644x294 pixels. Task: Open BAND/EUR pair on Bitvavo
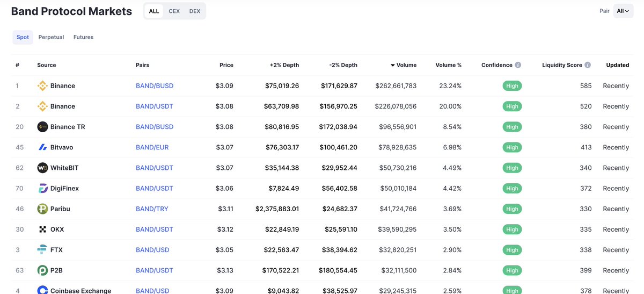pyautogui.click(x=152, y=147)
